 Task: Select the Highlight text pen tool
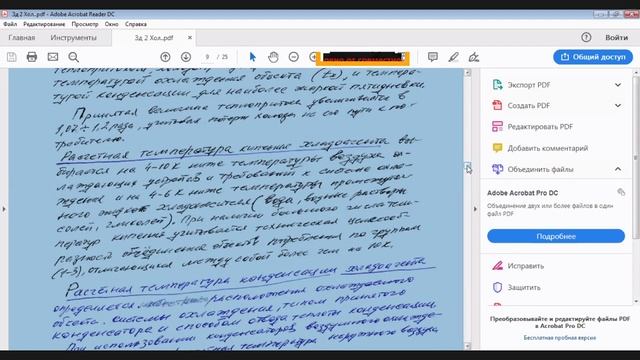(x=453, y=57)
